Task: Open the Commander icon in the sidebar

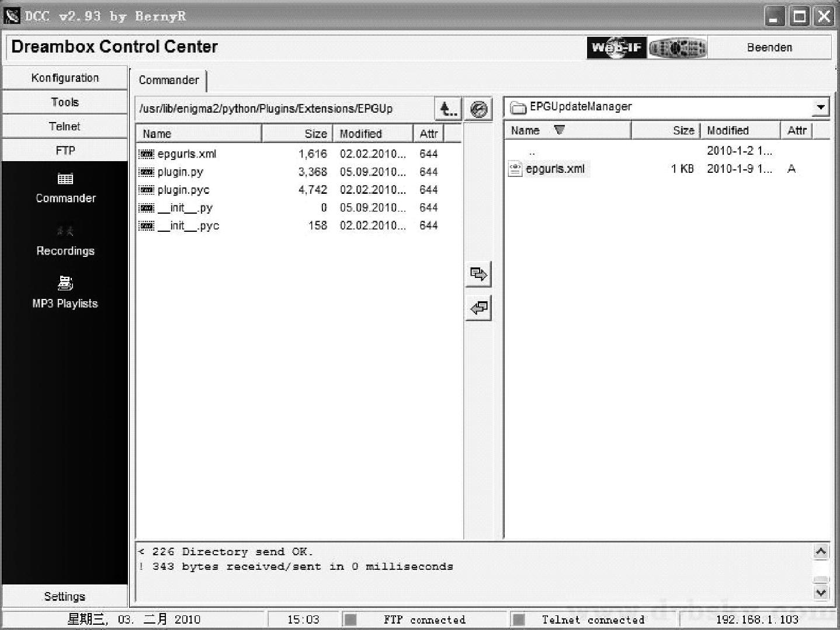Action: [65, 179]
